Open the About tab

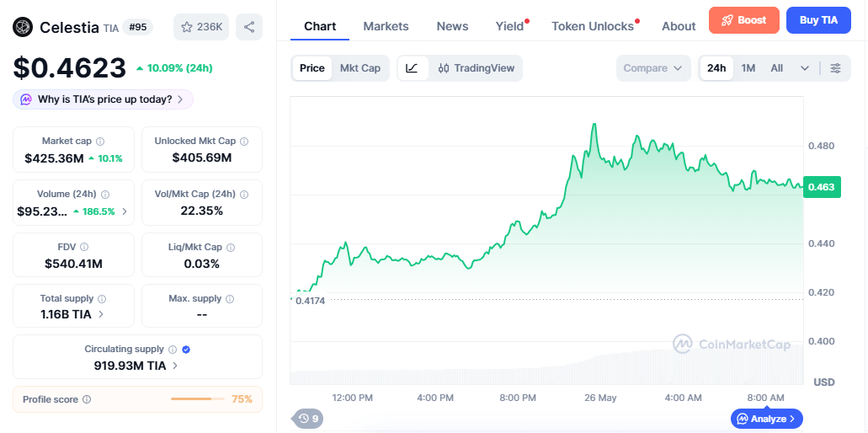(x=679, y=26)
